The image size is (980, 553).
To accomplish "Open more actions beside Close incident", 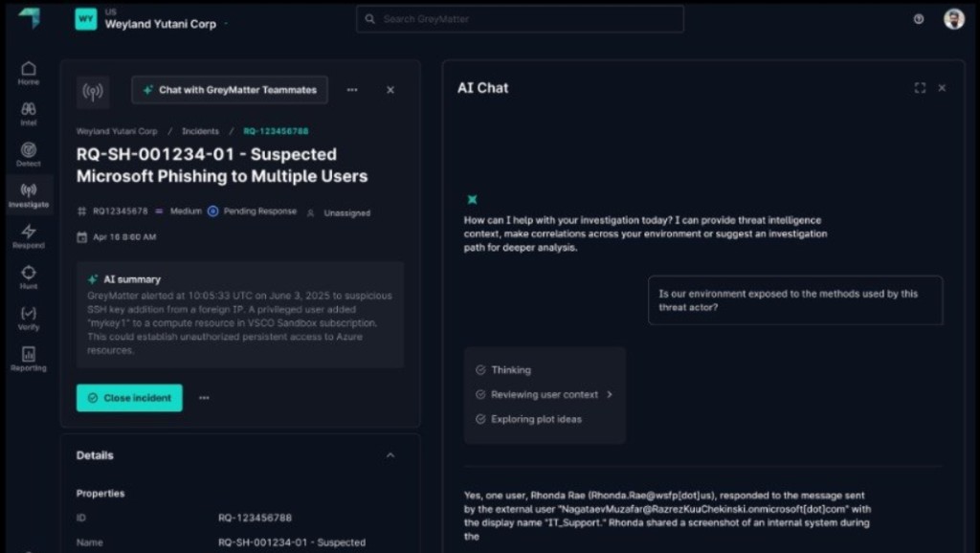I will tap(205, 398).
